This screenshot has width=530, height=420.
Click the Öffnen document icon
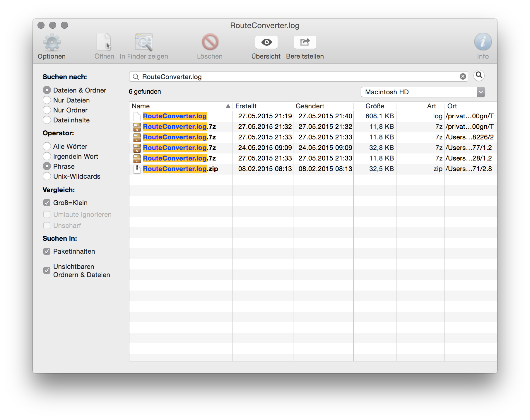[104, 43]
